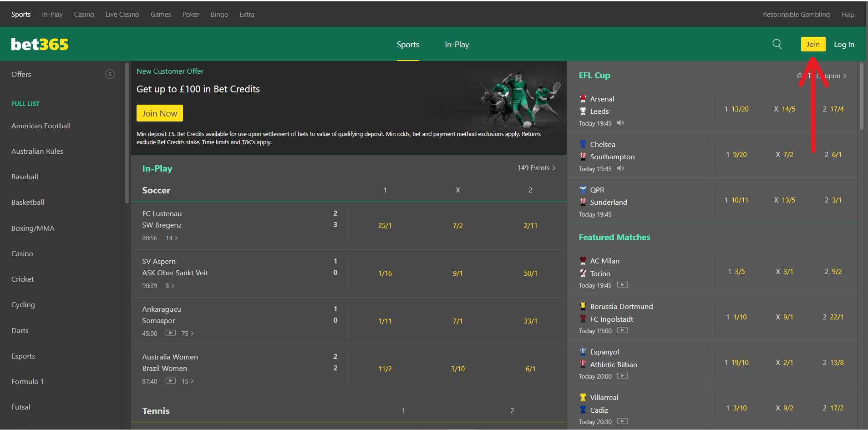Select the Sports header tab

pos(408,45)
